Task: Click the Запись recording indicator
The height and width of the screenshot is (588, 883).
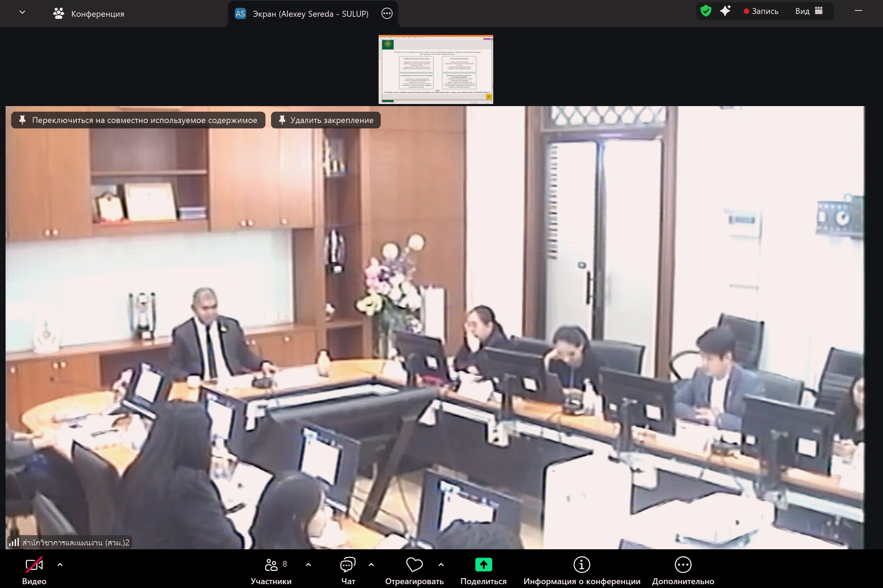Action: pyautogui.click(x=761, y=11)
